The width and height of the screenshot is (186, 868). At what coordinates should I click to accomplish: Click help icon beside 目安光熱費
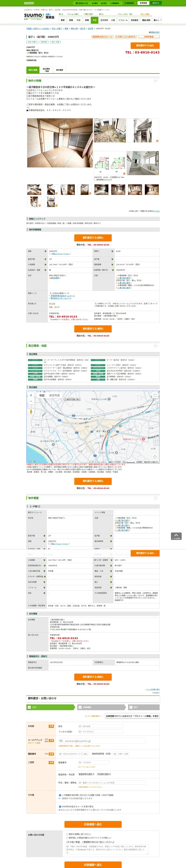point(44,582)
